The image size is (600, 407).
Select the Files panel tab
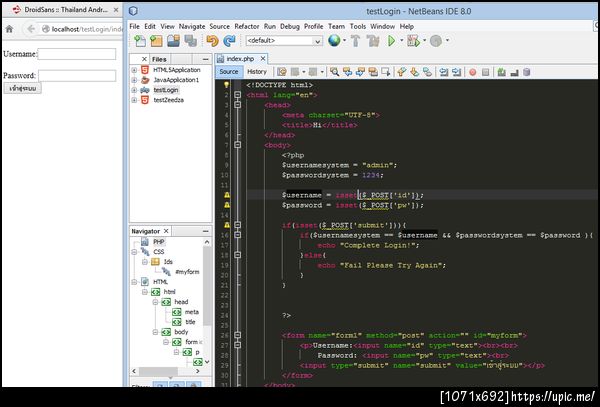(x=159, y=59)
